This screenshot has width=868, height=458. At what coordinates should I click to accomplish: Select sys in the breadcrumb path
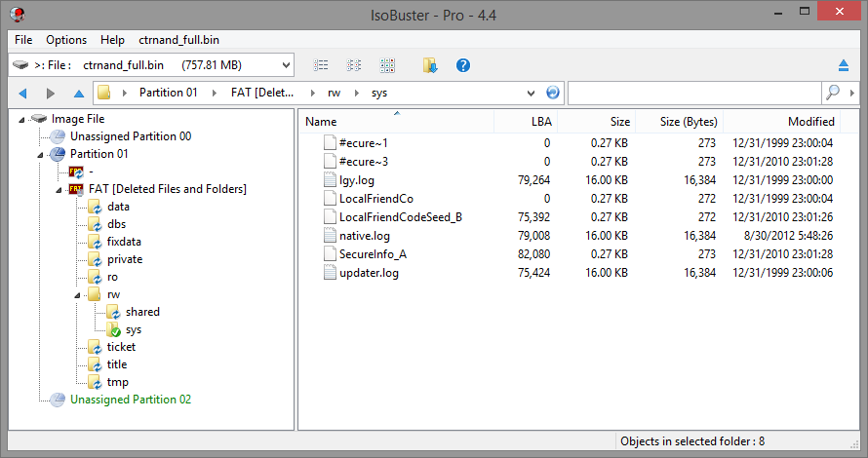click(379, 93)
